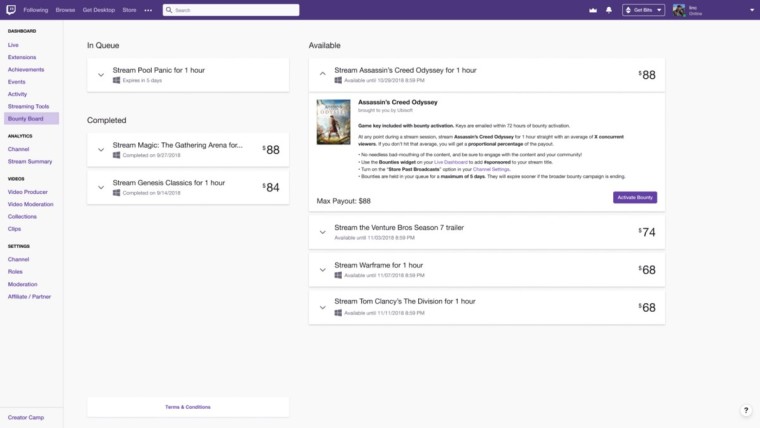Open Achievements in sidebar
The height and width of the screenshot is (428, 760).
click(26, 70)
